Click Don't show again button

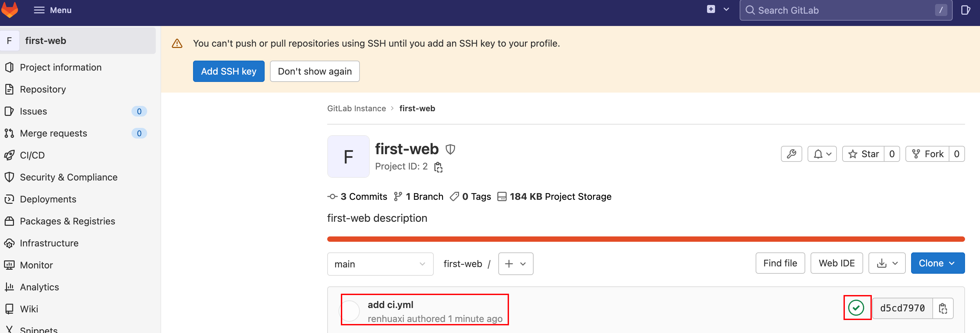coord(315,71)
